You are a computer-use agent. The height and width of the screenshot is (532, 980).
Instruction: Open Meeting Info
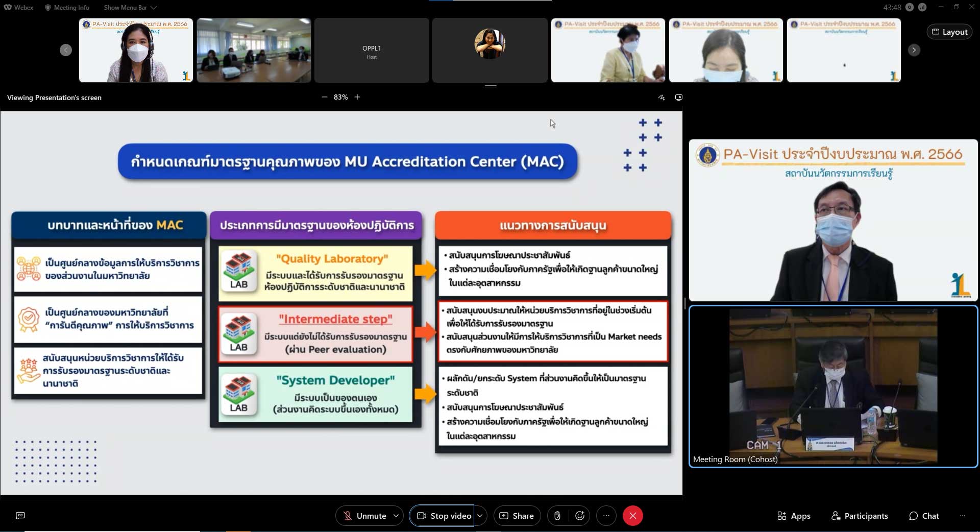coord(67,8)
